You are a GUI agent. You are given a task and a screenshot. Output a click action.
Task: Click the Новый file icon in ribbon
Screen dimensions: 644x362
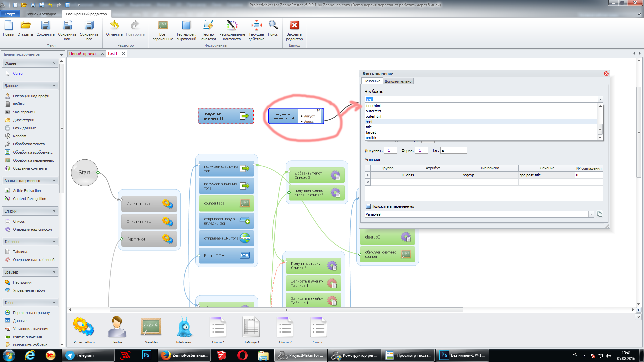9,25
